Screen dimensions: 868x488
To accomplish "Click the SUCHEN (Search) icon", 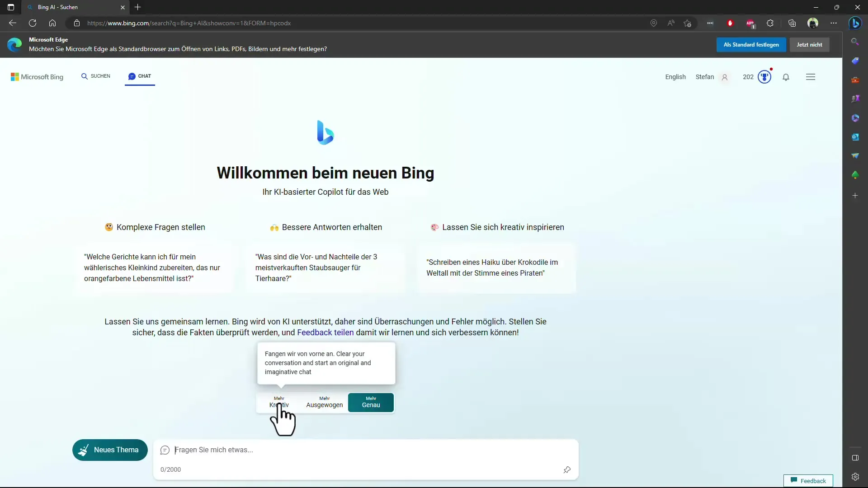I will tap(96, 75).
